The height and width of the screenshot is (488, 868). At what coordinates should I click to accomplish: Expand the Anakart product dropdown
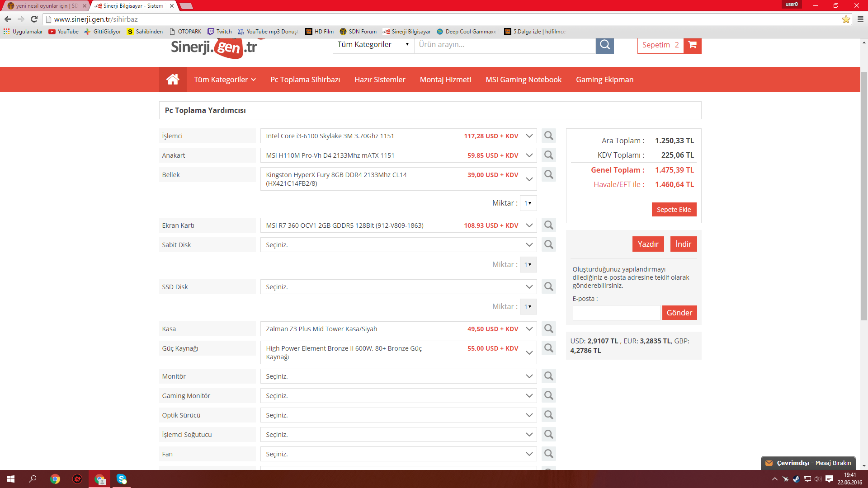pyautogui.click(x=529, y=155)
